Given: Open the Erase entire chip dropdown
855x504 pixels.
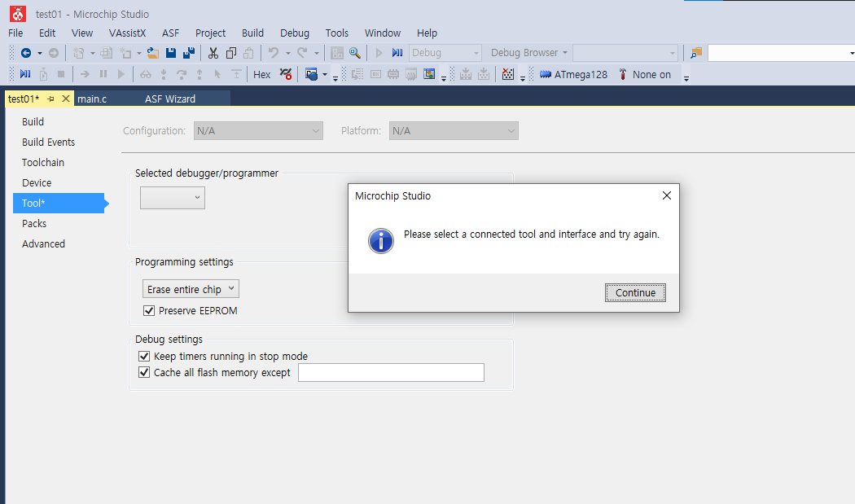Looking at the screenshot, I should point(191,288).
